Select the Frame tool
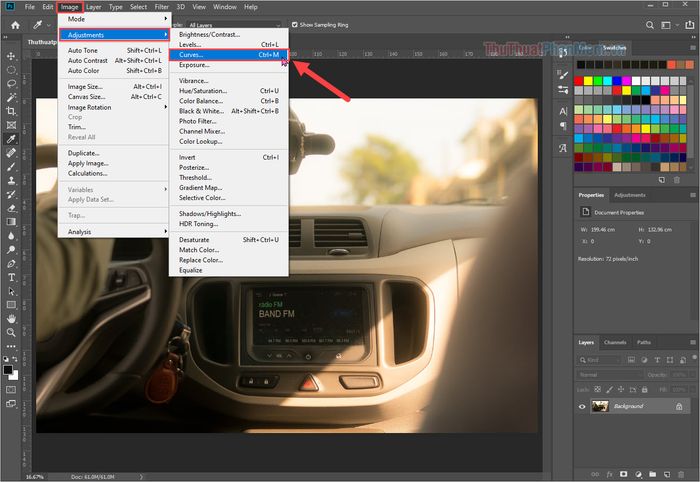This screenshot has width=700, height=482. pyautogui.click(x=11, y=125)
